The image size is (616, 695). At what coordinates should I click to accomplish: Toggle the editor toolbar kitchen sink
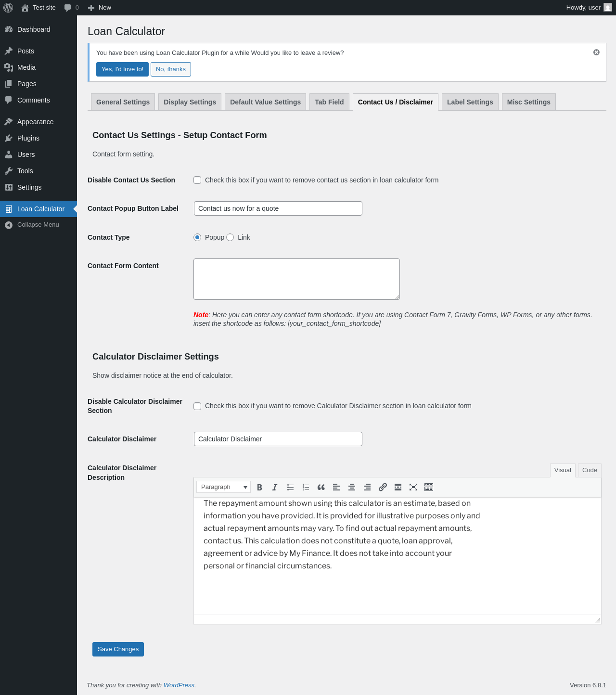pyautogui.click(x=429, y=487)
